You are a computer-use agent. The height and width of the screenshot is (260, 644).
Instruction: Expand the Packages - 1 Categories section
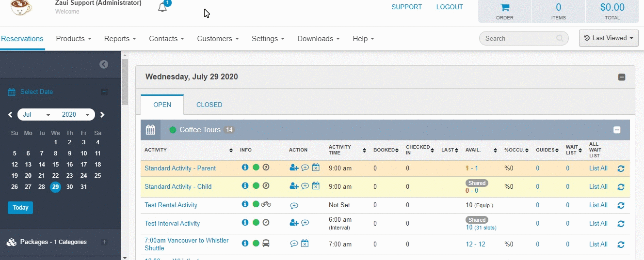[x=104, y=242]
